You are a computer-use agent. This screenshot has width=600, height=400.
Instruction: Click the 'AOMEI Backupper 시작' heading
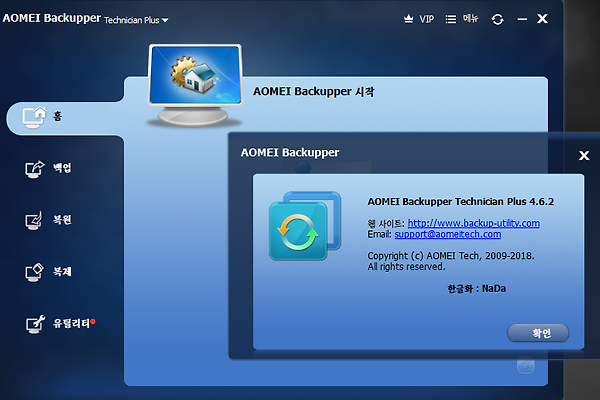coord(313,92)
